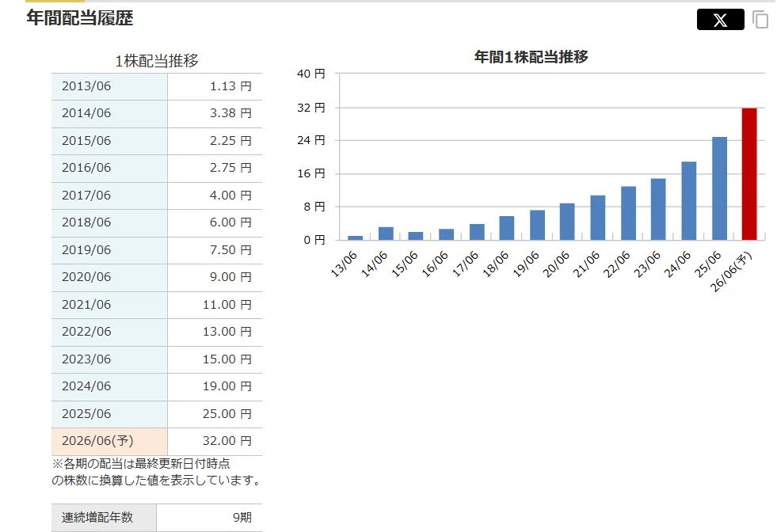Viewport: 777px width, 532px height.
Task: Click the 13/06 x-axis label
Action: click(344, 264)
